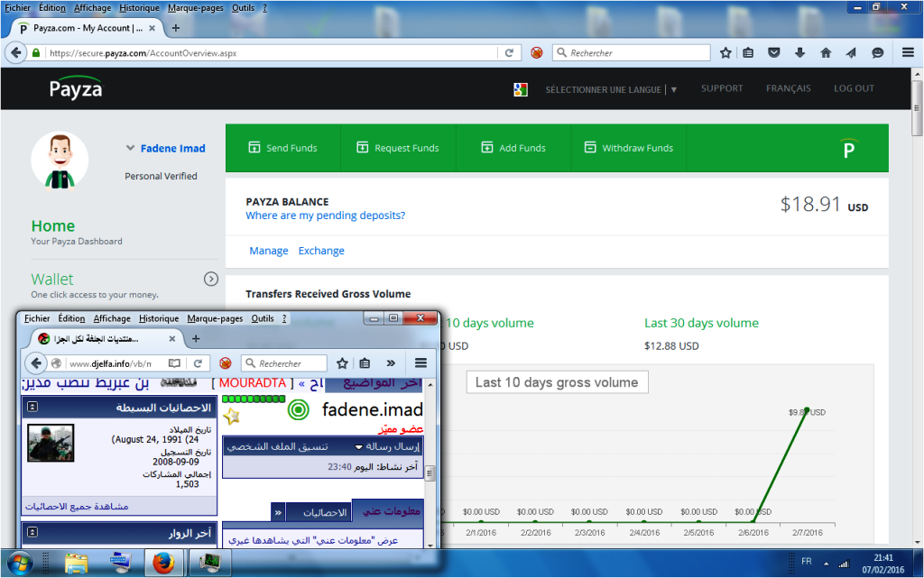The image size is (924, 578).
Task: Show bookmarks list in the Payza window toolbar
Action: 748,53
